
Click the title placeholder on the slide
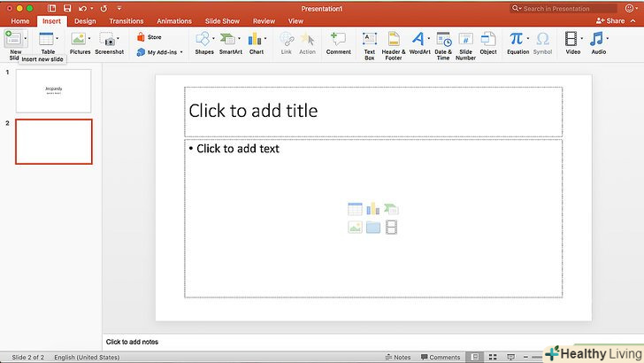372,112
